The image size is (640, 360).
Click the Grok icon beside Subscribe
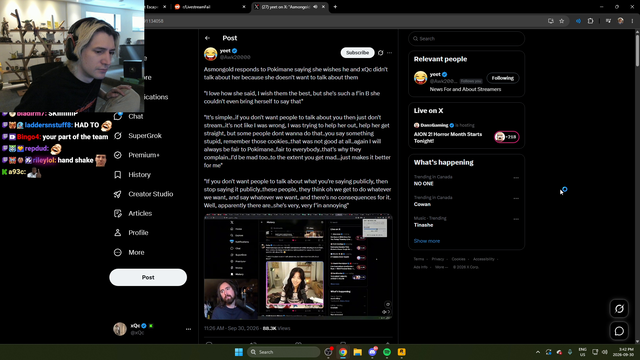380,53
